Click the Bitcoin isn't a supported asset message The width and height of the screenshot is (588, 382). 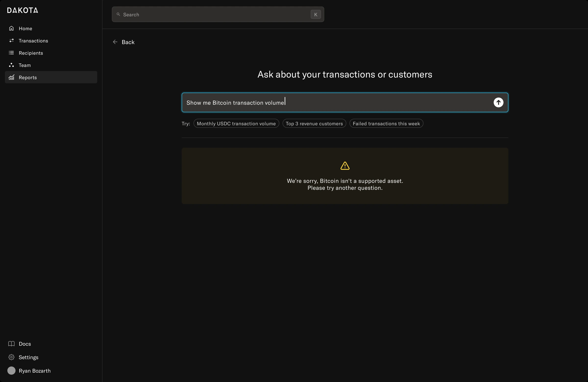[345, 181]
